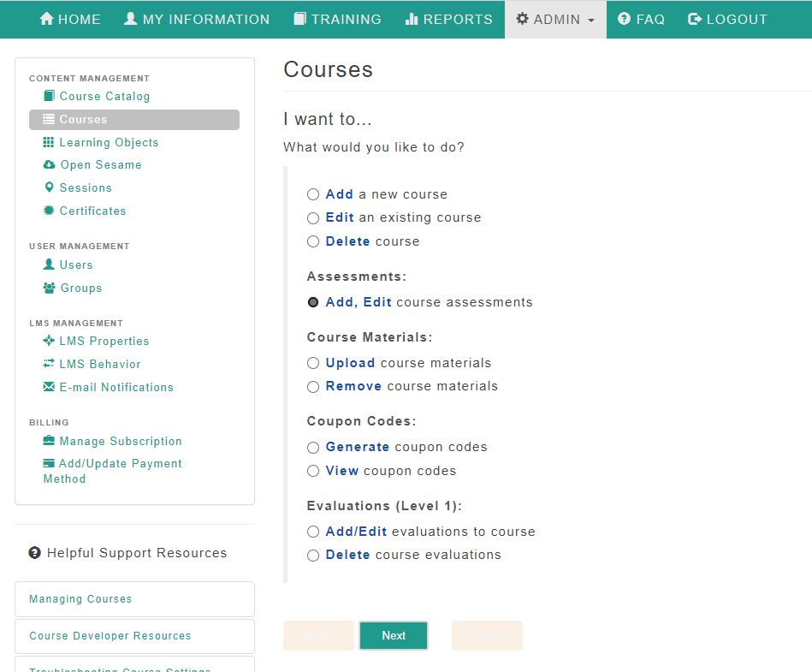The width and height of the screenshot is (812, 672).
Task: Click the FAQ question mark icon
Action: (625, 19)
